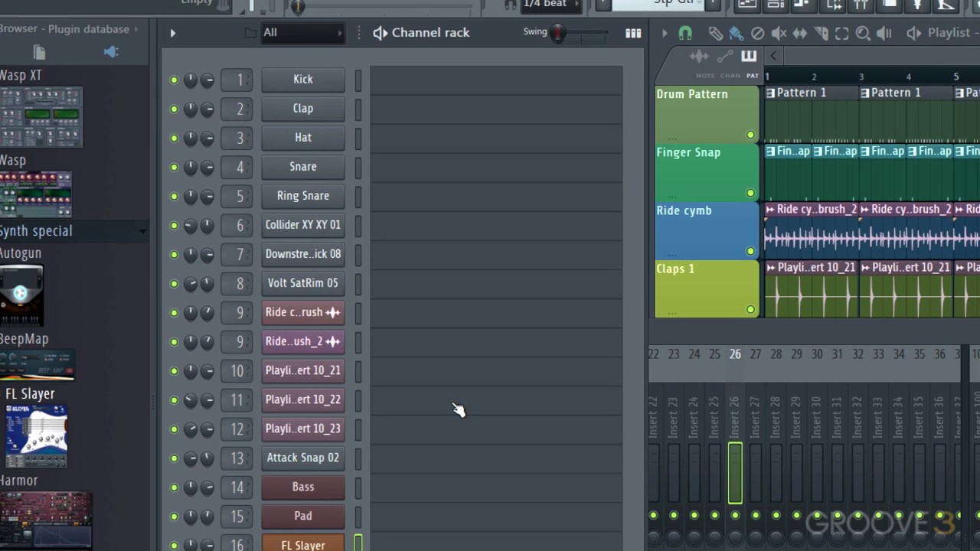Select the dashed-square Select tool
980x551 pixels.
click(841, 33)
